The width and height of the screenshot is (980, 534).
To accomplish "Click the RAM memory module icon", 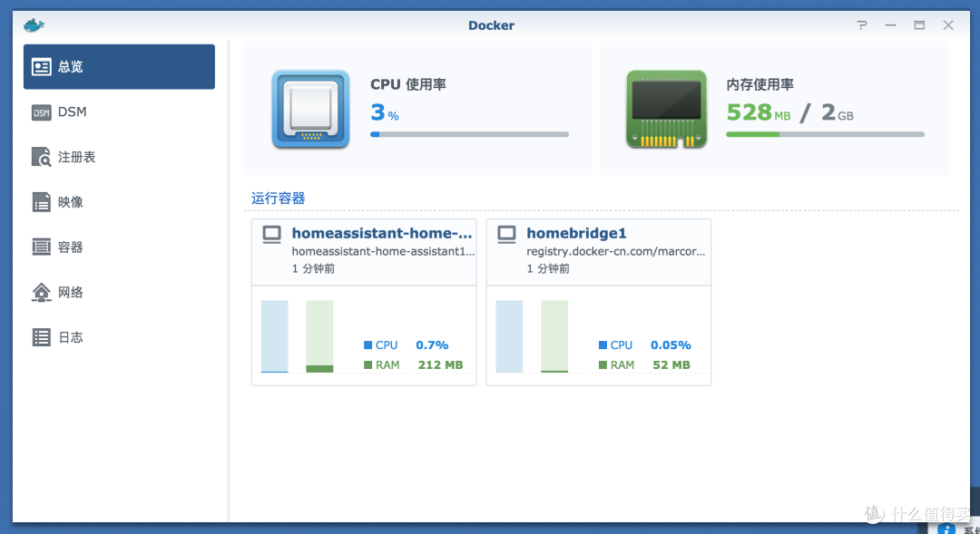I will (666, 109).
